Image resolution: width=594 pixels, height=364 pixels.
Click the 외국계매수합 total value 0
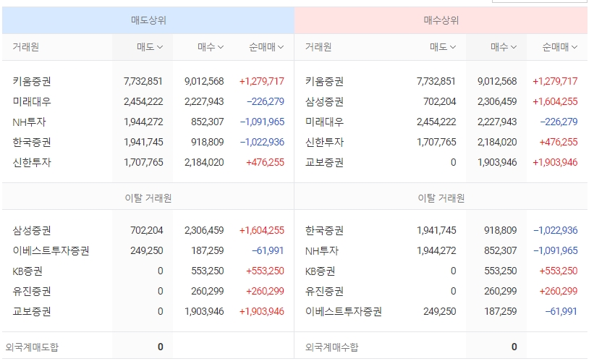514,347
